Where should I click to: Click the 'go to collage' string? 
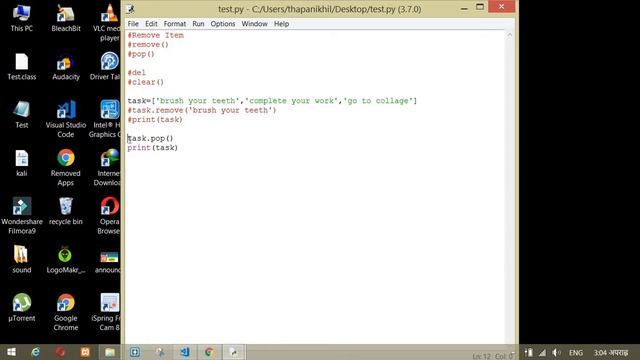click(x=378, y=101)
